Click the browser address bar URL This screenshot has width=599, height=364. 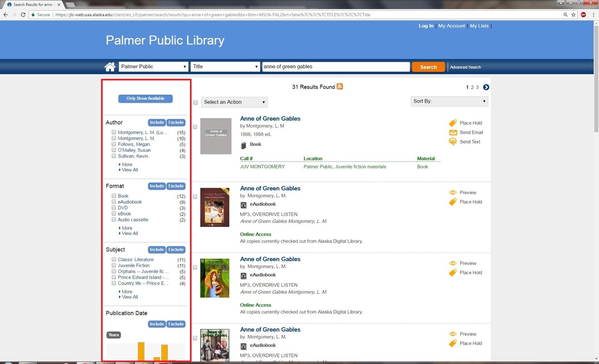213,15
